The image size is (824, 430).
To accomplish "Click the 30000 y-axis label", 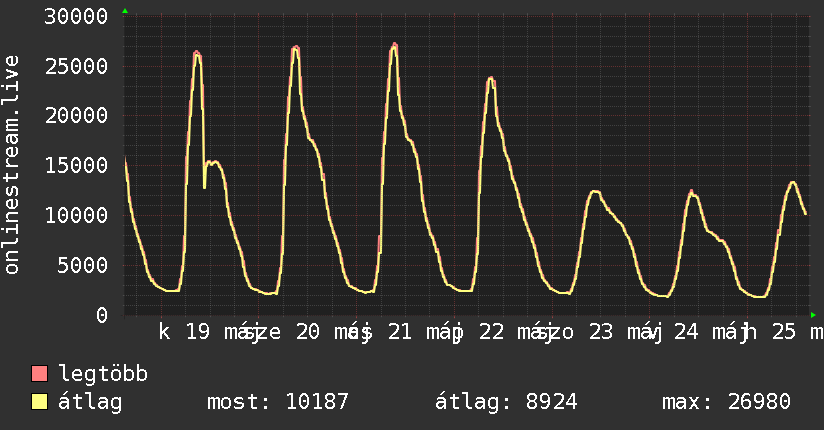I will pyautogui.click(x=76, y=17).
